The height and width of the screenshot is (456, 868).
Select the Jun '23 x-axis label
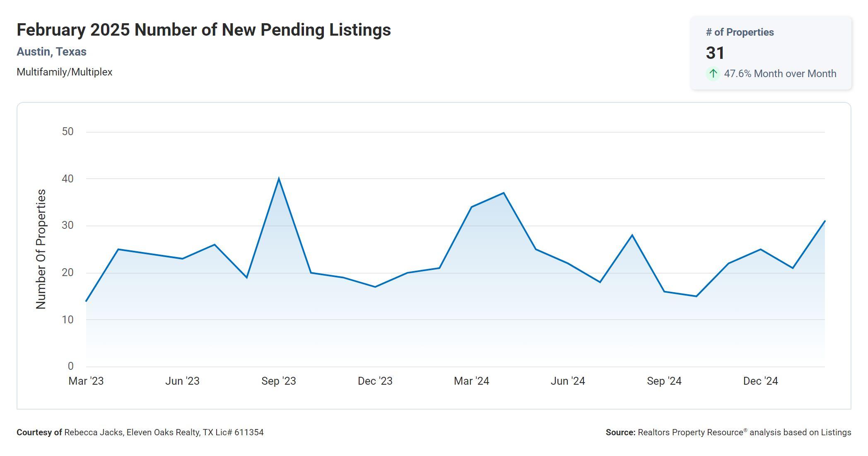tap(182, 381)
